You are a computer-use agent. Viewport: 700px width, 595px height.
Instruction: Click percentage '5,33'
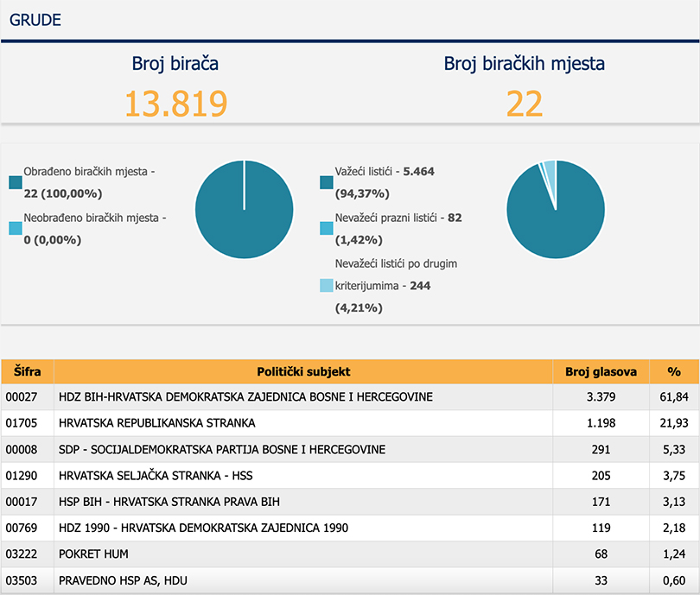click(x=674, y=449)
